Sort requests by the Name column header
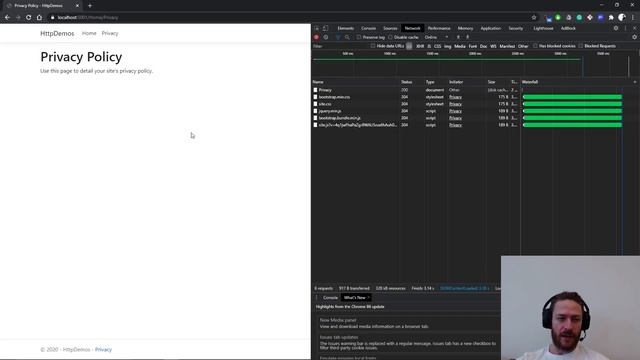The width and height of the screenshot is (640, 360). tap(318, 82)
